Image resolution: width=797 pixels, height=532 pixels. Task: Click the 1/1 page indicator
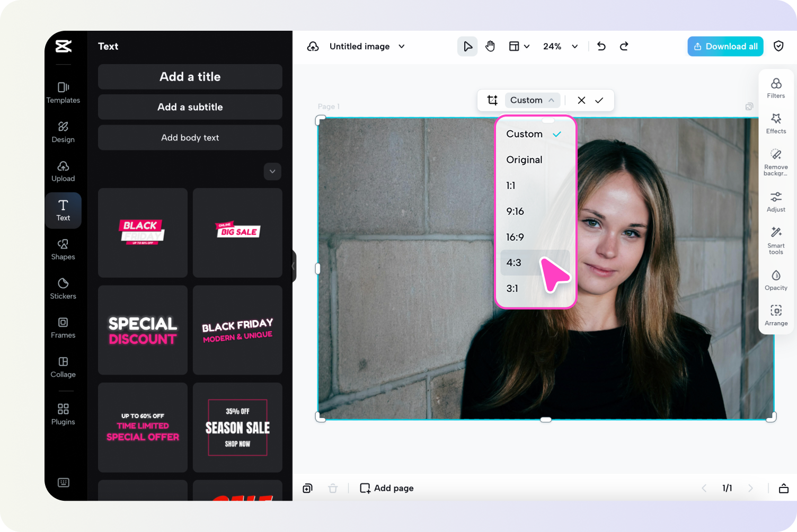[727, 488]
